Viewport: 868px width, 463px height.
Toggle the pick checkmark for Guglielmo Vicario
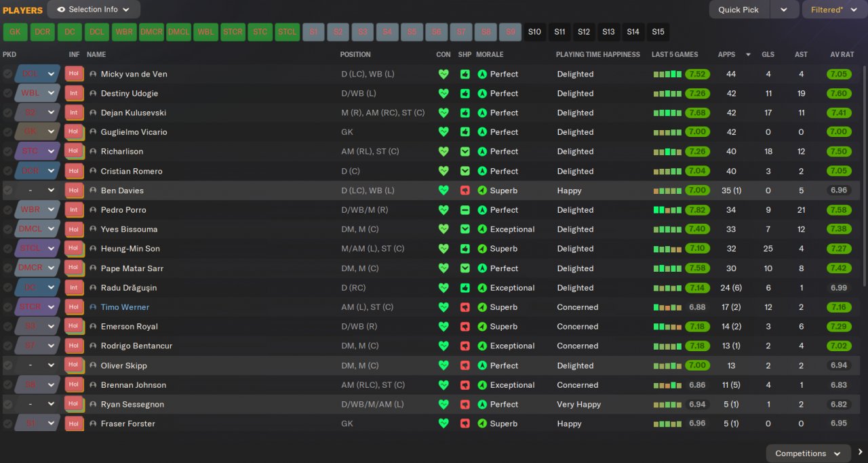tap(7, 132)
